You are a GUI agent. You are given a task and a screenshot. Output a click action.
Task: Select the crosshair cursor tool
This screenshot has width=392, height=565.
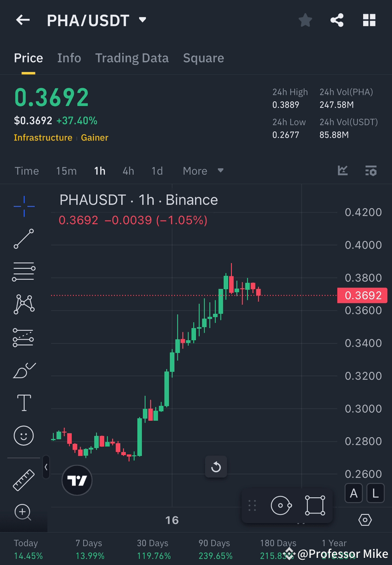(x=24, y=206)
